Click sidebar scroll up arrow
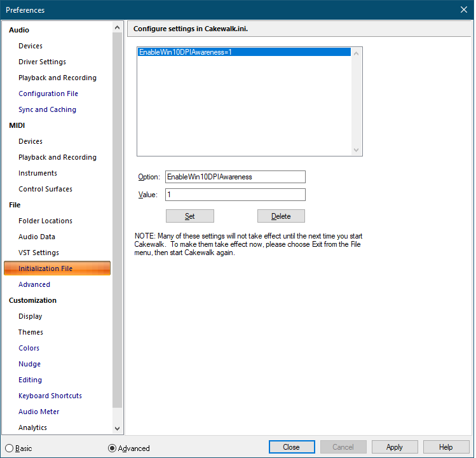 pos(117,27)
